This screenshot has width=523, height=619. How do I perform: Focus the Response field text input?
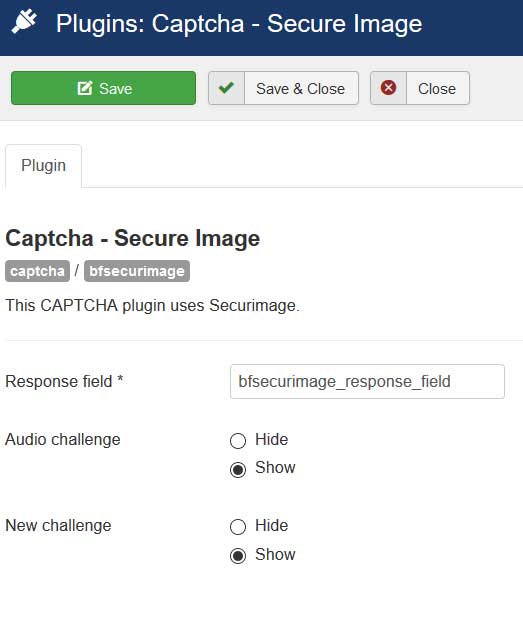point(367,381)
